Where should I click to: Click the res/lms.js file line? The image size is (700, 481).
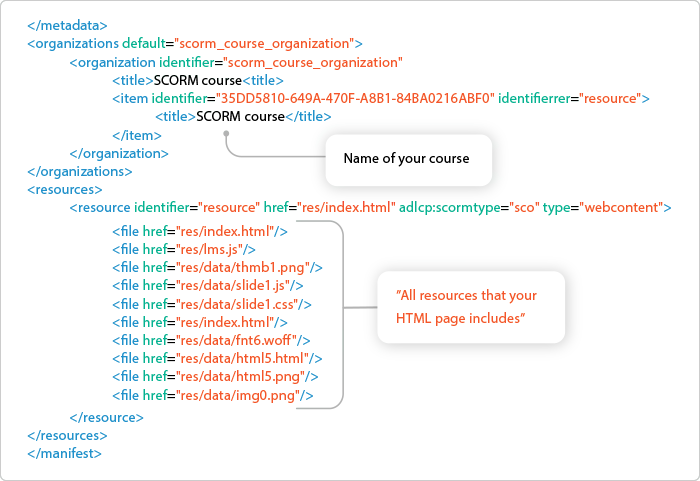(x=184, y=249)
